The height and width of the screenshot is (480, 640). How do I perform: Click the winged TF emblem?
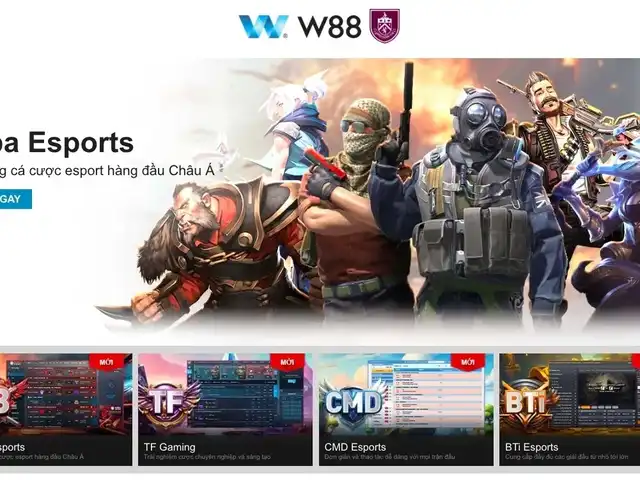(x=169, y=402)
